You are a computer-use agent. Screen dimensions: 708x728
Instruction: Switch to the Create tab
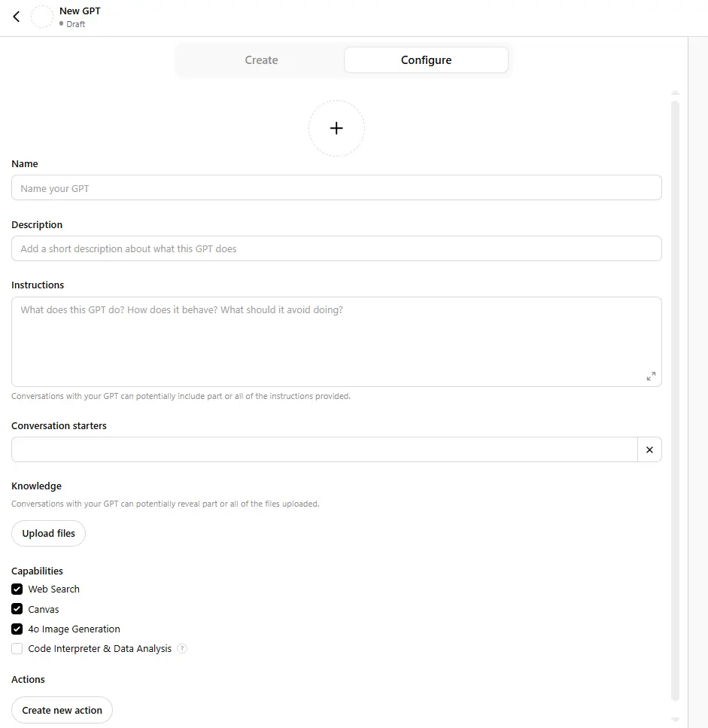pos(261,60)
